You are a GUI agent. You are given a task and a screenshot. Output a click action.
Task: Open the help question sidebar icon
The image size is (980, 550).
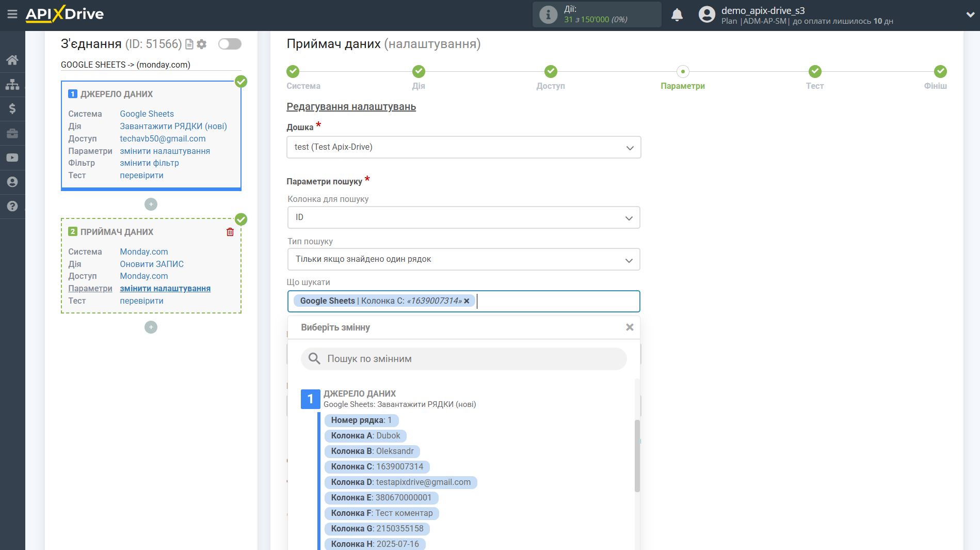12,206
